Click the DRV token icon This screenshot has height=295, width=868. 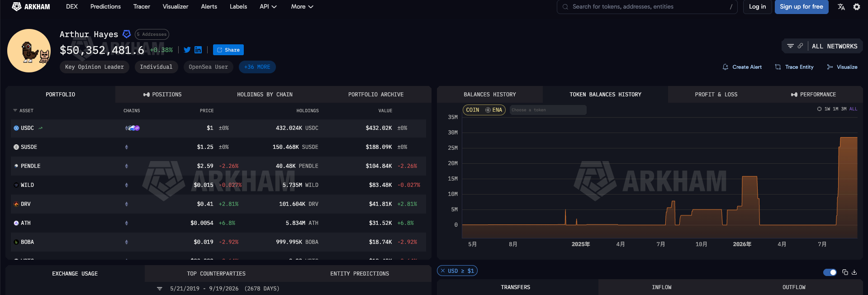[16, 204]
